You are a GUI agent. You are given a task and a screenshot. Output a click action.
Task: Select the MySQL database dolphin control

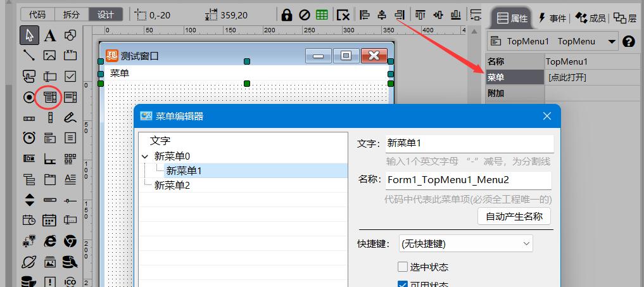70,262
